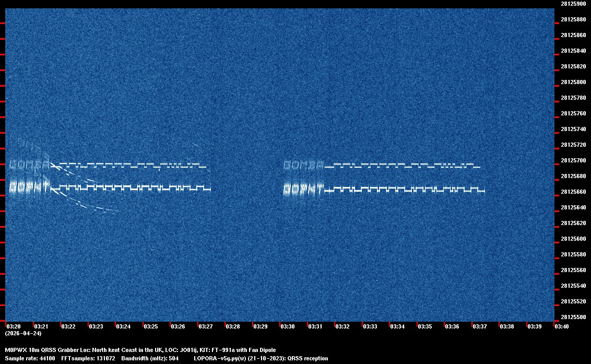Click the 03:20 time axis label

[14, 326]
